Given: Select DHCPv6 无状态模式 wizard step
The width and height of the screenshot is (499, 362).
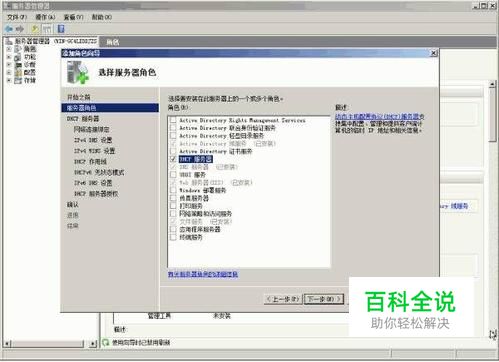Looking at the screenshot, I should 99,172.
